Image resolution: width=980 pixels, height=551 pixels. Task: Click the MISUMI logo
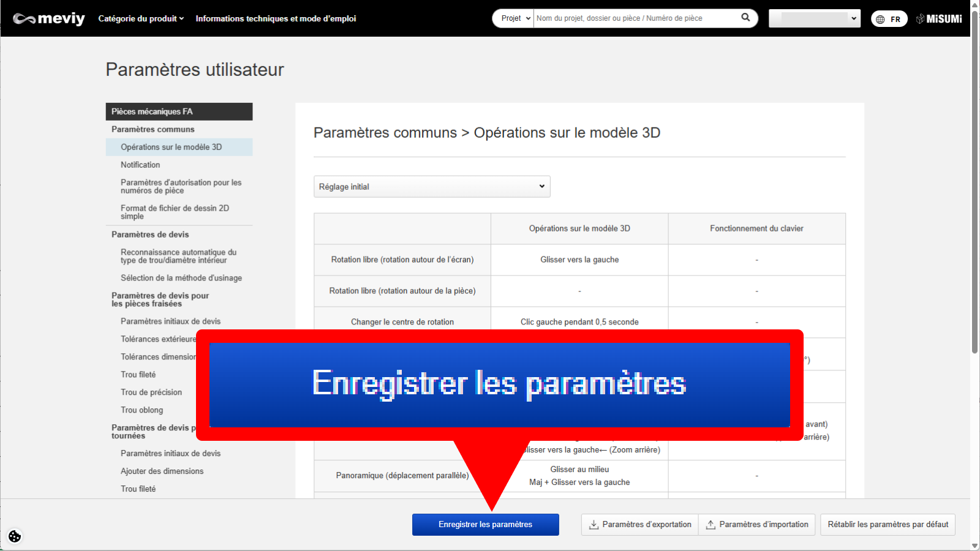(x=939, y=19)
